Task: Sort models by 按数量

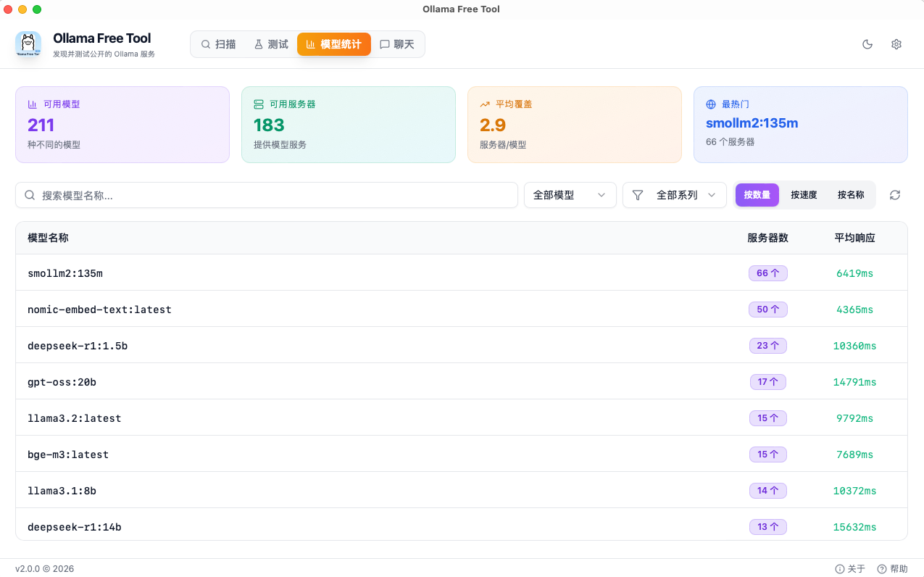Action: (757, 195)
